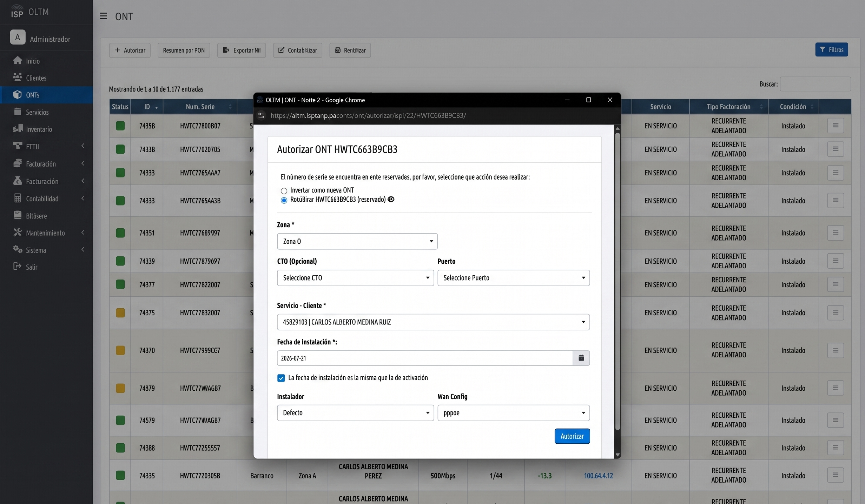
Task: Open row actions menu for HWTC7720305B
Action: pos(835,475)
